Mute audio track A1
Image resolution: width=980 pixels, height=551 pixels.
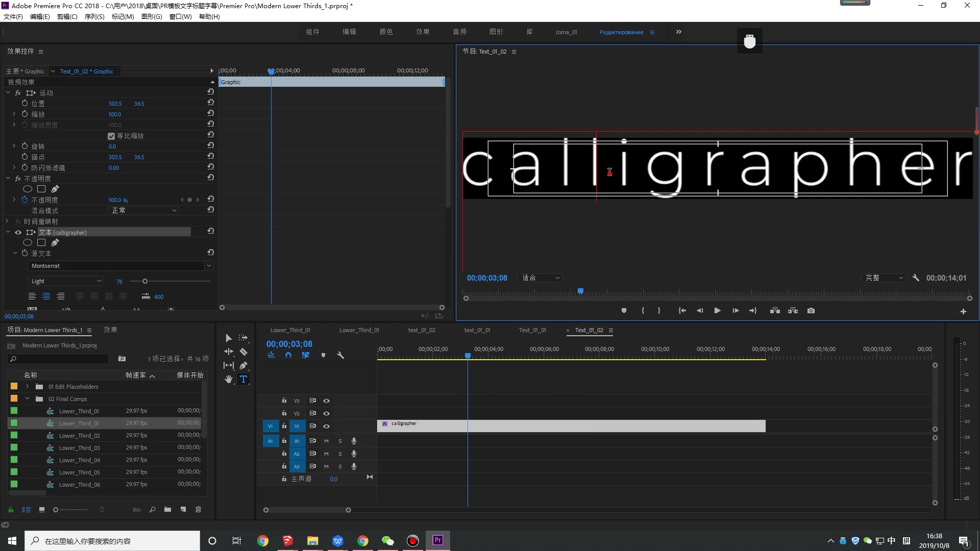click(x=326, y=441)
